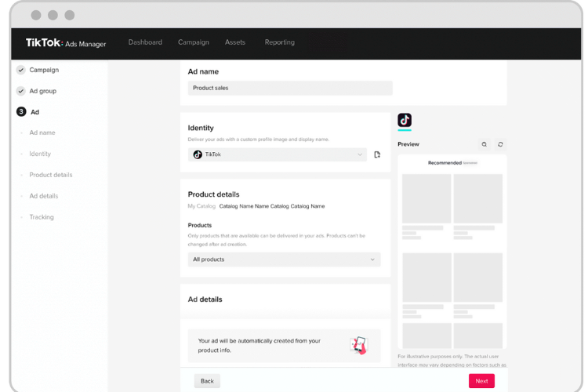Viewport: 588px width, 392px height.
Task: Click the Campaign step checkmark icon
Action: click(x=21, y=70)
